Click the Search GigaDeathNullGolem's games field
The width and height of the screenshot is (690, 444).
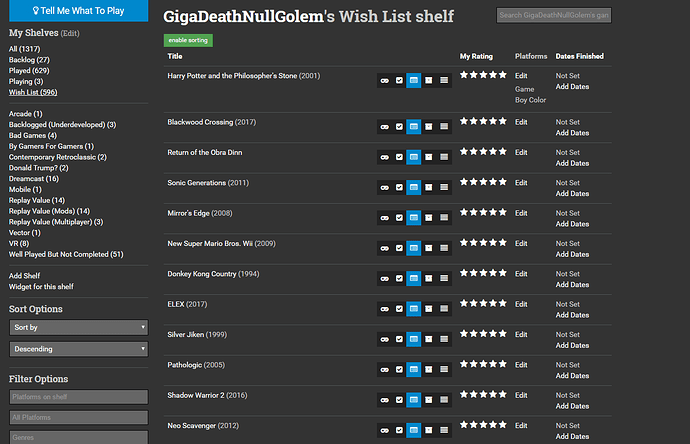[x=554, y=15]
